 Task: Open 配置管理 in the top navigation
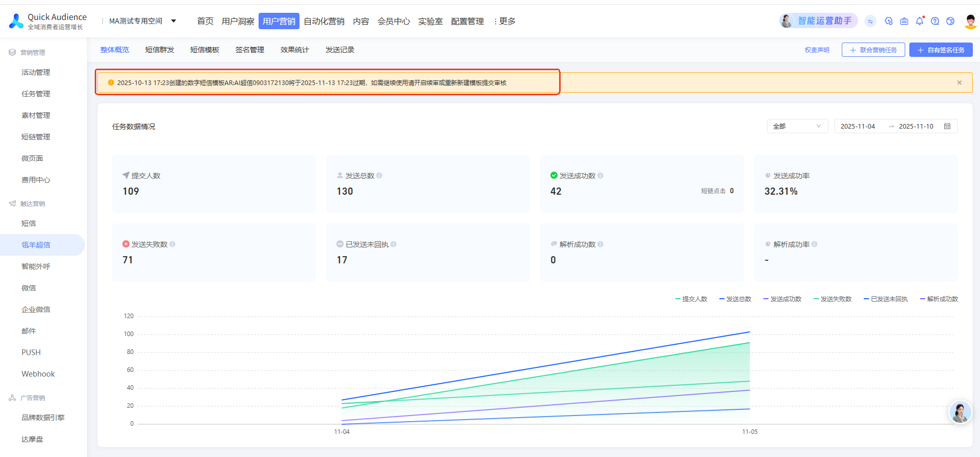tap(467, 21)
